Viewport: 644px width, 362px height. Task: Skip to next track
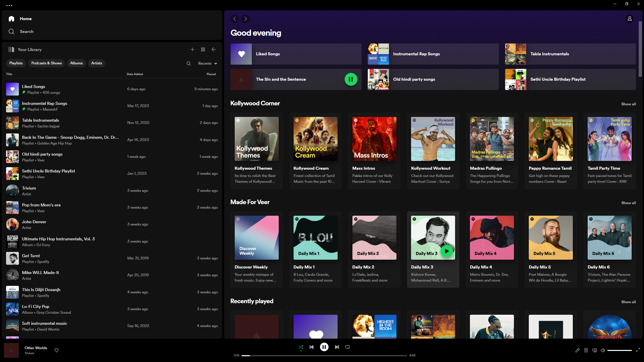point(337,347)
